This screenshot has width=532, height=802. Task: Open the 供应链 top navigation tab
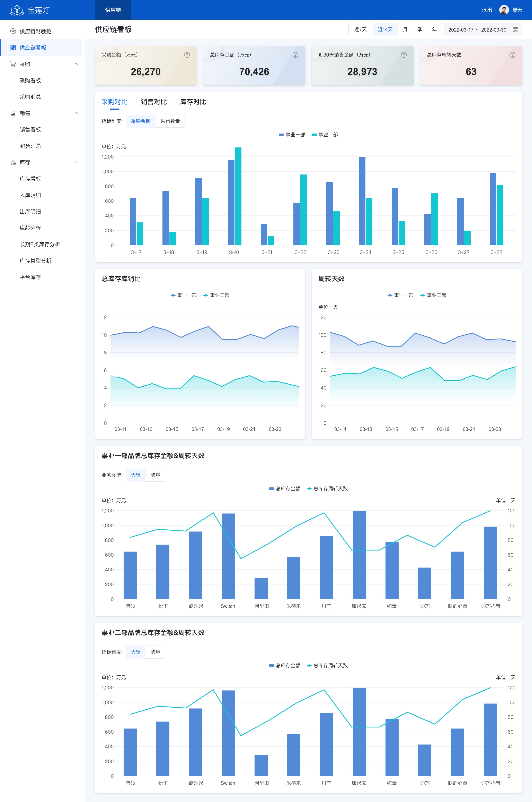click(113, 10)
